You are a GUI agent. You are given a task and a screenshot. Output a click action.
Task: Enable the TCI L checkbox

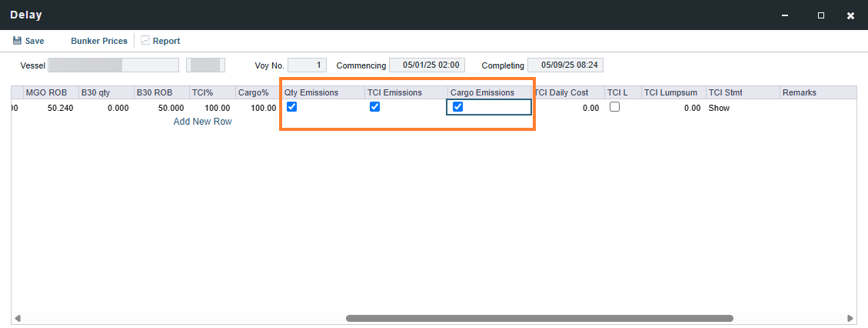click(614, 107)
